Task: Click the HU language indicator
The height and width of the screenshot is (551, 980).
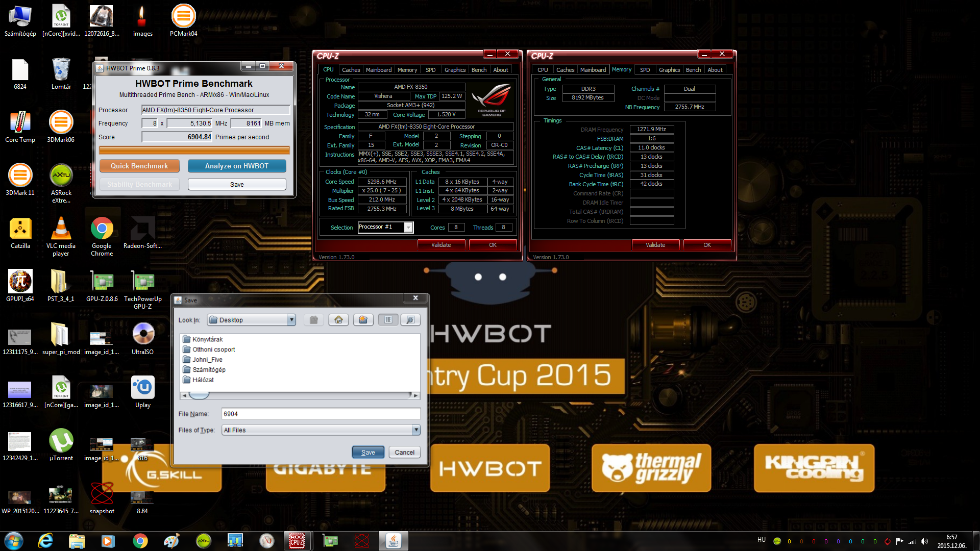Action: (x=761, y=540)
